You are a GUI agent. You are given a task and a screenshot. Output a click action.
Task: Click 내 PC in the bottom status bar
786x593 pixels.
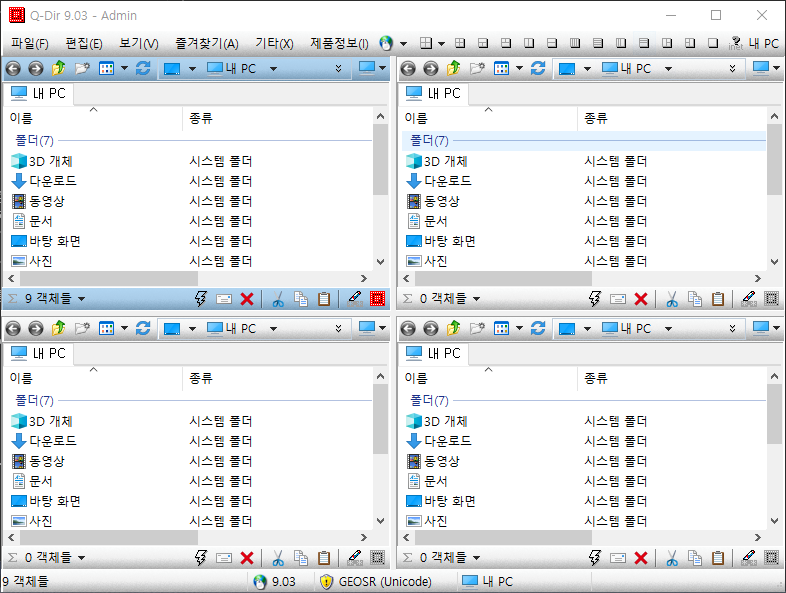click(x=487, y=581)
